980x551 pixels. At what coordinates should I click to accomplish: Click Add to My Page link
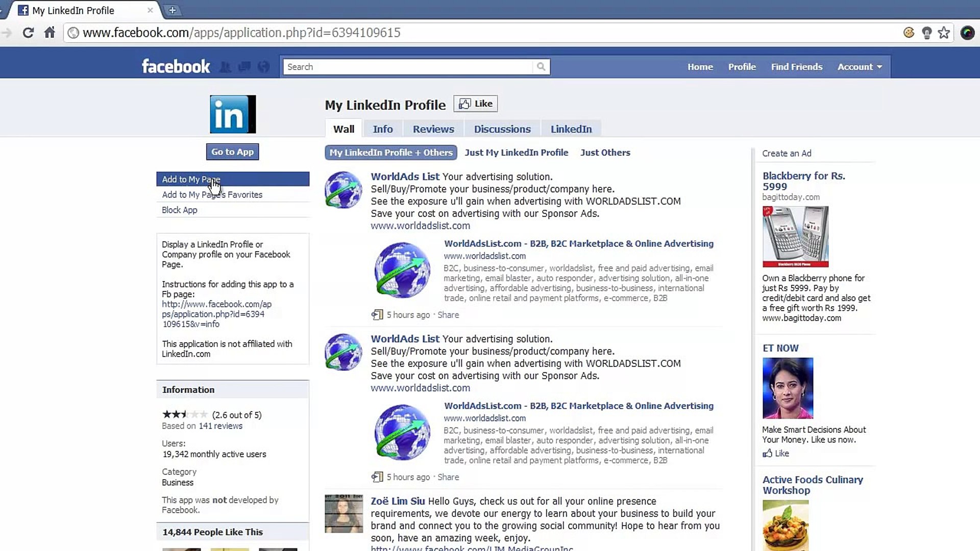[191, 179]
